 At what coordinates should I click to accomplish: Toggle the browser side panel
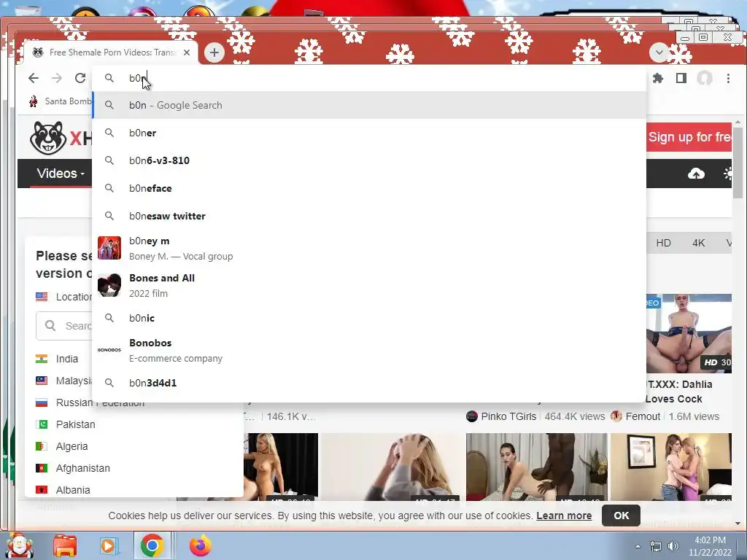pyautogui.click(x=681, y=78)
